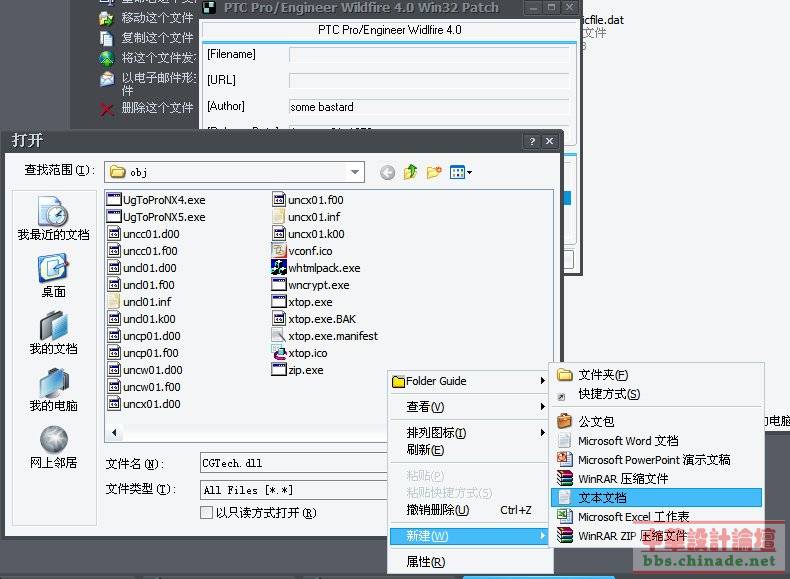Select file xtop.exe.BAK
This screenshot has height=579, width=790.
click(314, 319)
